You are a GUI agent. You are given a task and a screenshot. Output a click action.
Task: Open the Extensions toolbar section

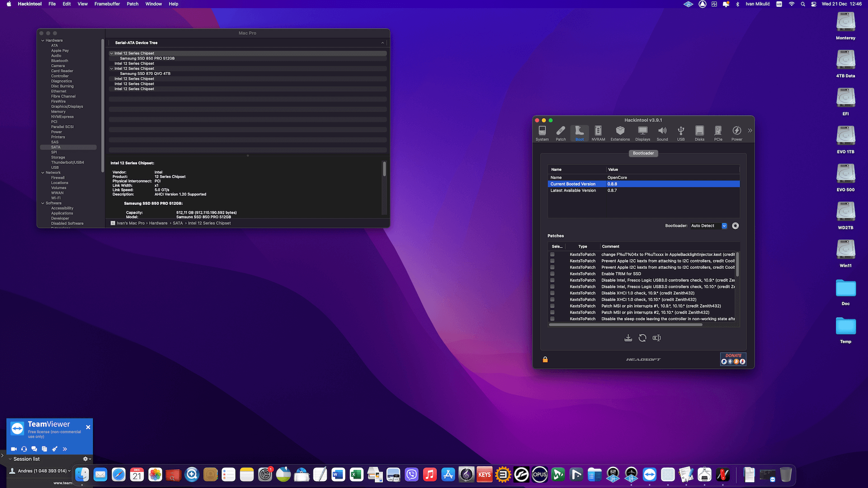(620, 133)
